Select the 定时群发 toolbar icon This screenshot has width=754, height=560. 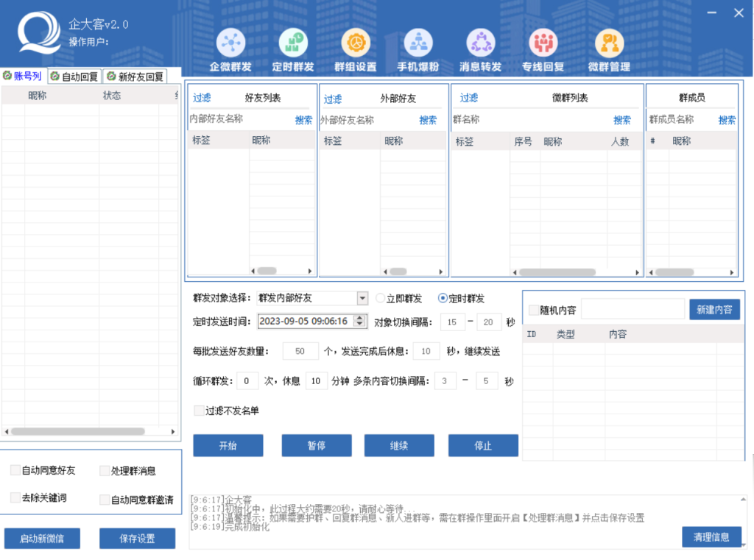click(x=293, y=43)
